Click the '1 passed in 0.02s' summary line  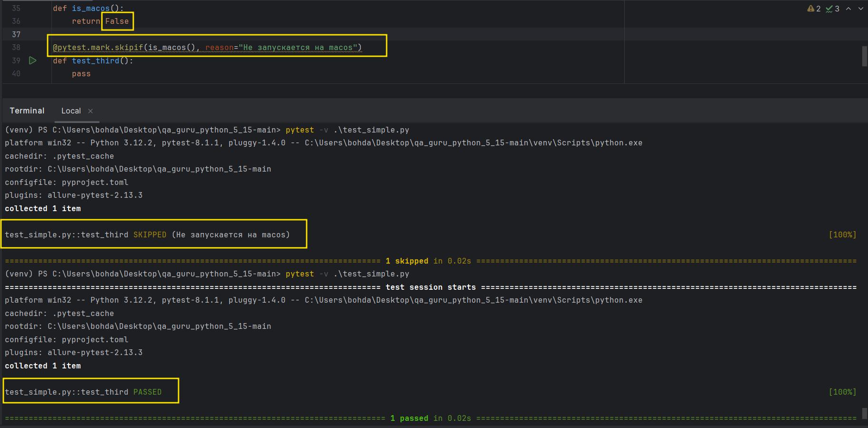[x=430, y=418]
